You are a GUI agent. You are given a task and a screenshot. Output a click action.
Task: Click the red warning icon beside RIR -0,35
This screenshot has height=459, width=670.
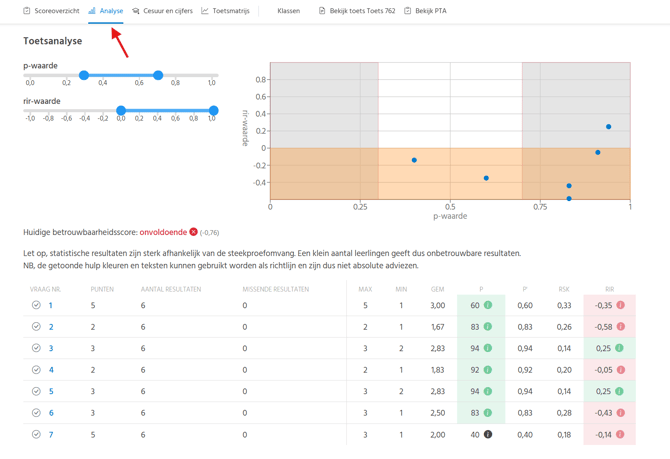click(620, 305)
